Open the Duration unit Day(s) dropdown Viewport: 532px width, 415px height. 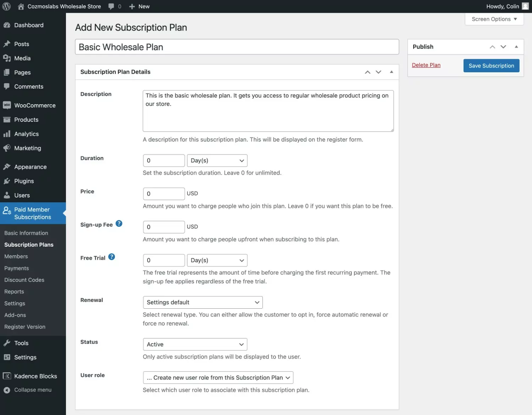pos(217,161)
